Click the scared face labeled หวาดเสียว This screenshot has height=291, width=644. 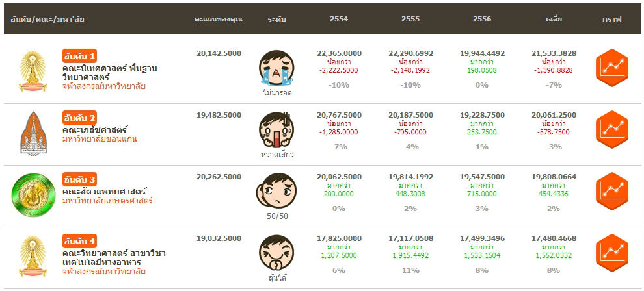coord(276,129)
